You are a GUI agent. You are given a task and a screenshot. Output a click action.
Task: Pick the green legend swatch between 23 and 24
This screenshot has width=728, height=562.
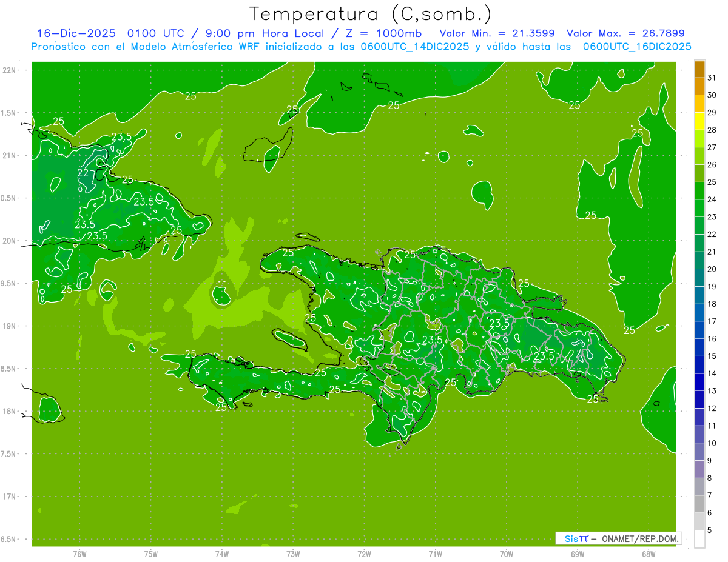tap(699, 209)
